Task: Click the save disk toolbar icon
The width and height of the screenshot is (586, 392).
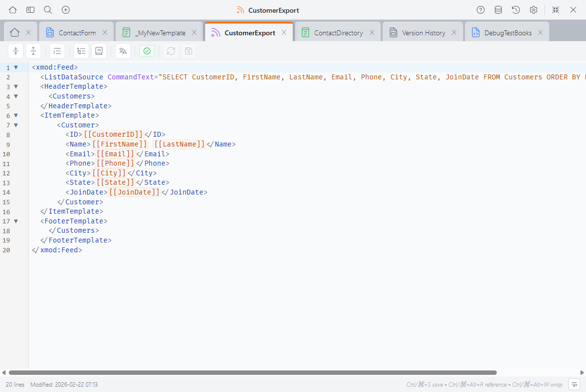Action: (189, 51)
